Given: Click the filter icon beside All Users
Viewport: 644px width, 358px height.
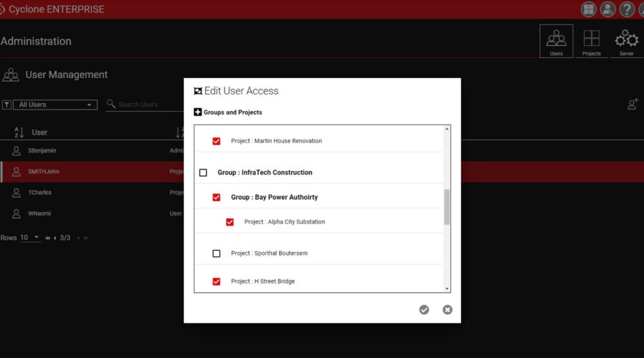Looking at the screenshot, I should pos(6,105).
